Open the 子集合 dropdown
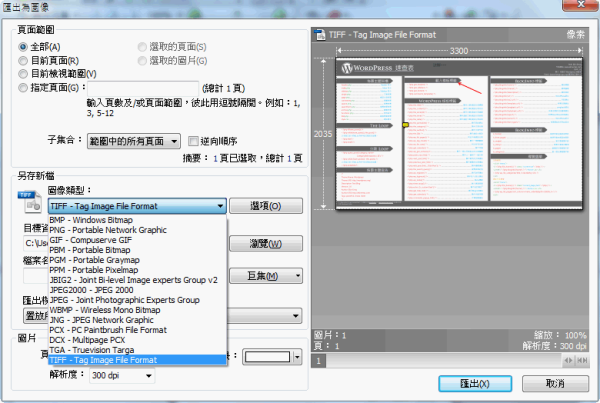 [x=134, y=141]
